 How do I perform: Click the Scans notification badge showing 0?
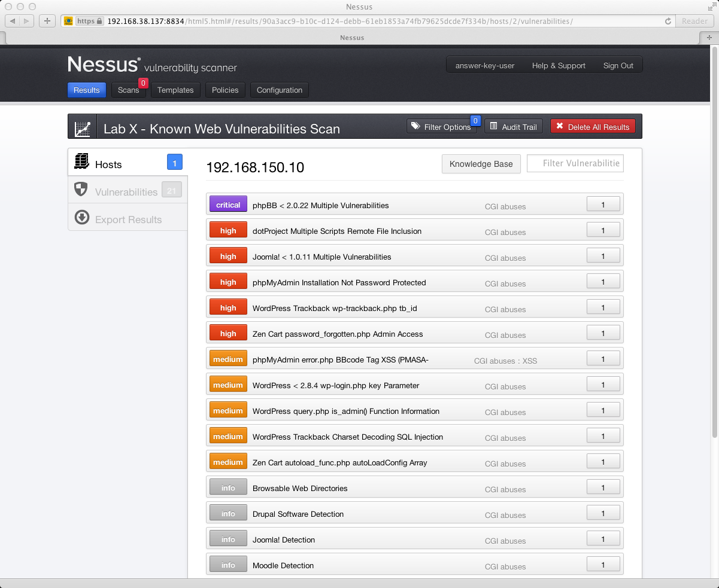(x=143, y=83)
